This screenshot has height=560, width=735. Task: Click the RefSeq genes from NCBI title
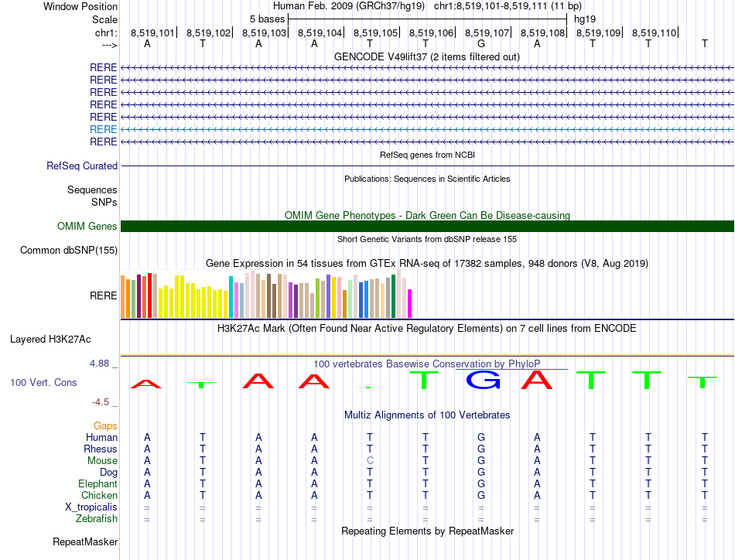click(427, 155)
